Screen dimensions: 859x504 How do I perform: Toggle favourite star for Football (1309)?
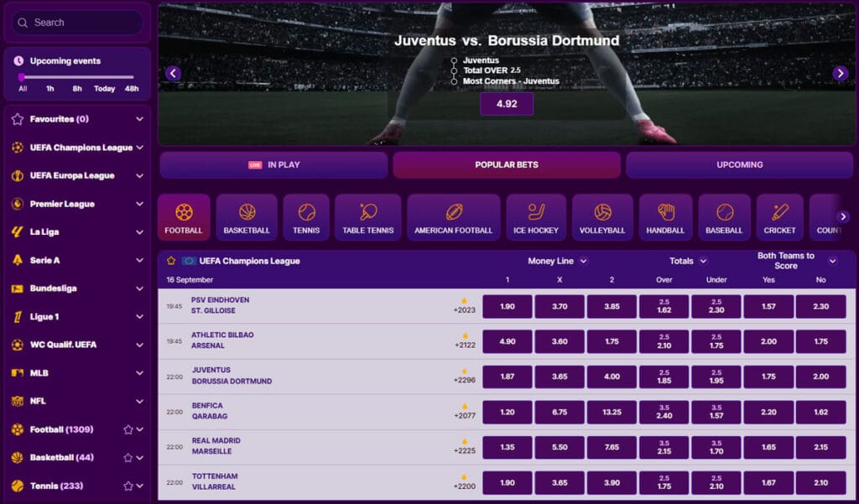coord(128,429)
